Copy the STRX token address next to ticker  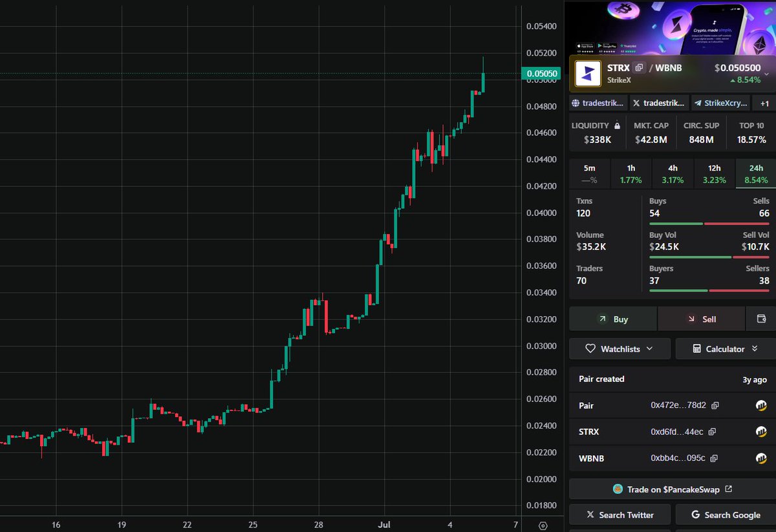coord(639,67)
